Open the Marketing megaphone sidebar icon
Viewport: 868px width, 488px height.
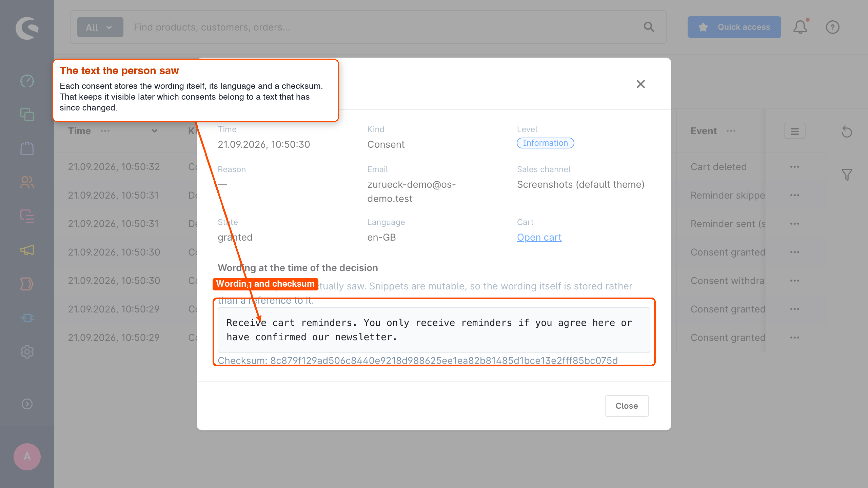pos(27,250)
